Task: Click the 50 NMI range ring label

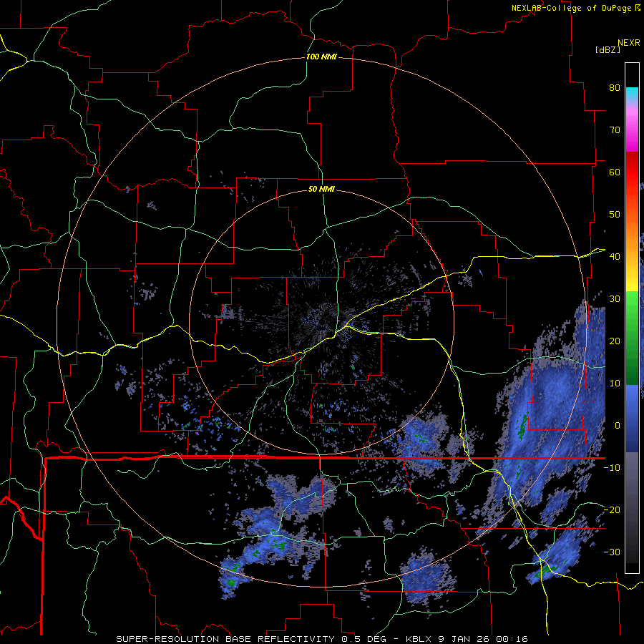Action: pyautogui.click(x=321, y=189)
